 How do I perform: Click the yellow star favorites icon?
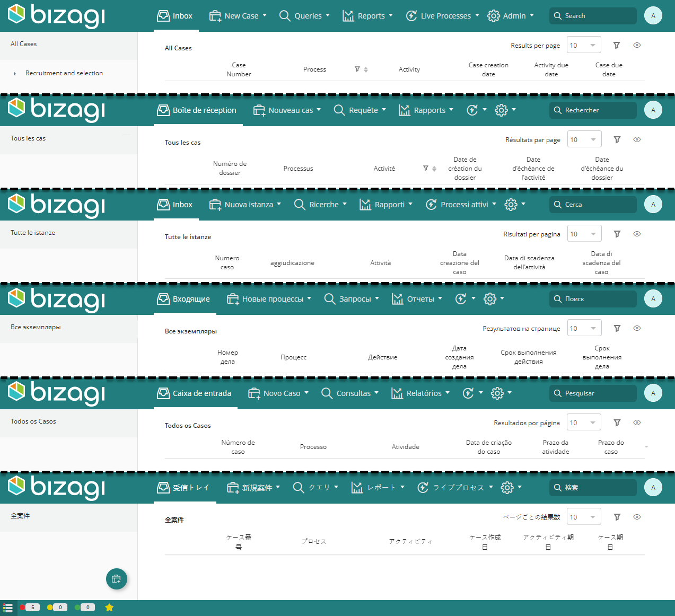(x=109, y=608)
